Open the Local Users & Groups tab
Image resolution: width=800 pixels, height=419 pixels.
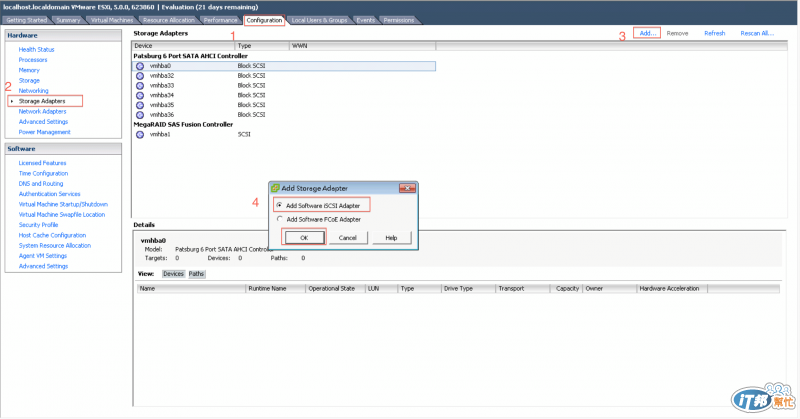pyautogui.click(x=319, y=20)
